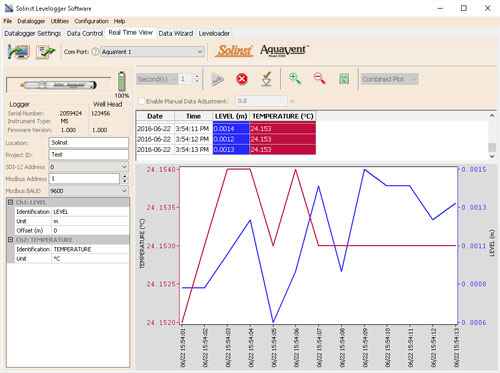Open the Modbus BAUD 9600 dropdown
The height and width of the screenshot is (373, 500).
(x=89, y=191)
